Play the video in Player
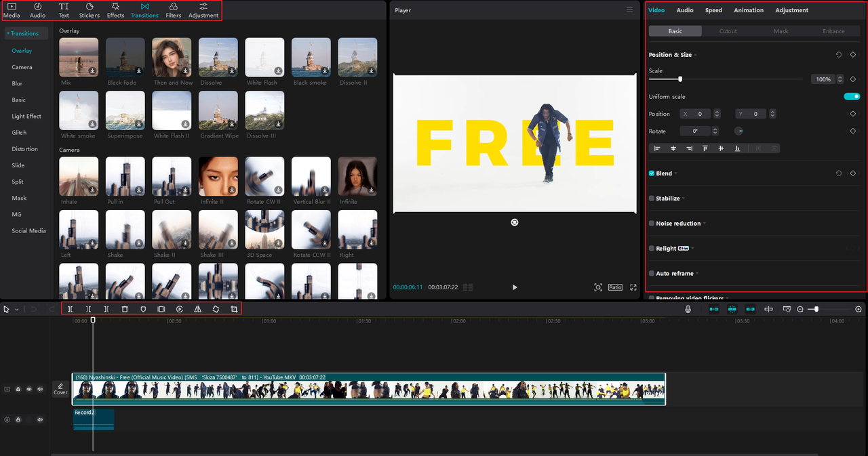868x456 pixels. (515, 287)
